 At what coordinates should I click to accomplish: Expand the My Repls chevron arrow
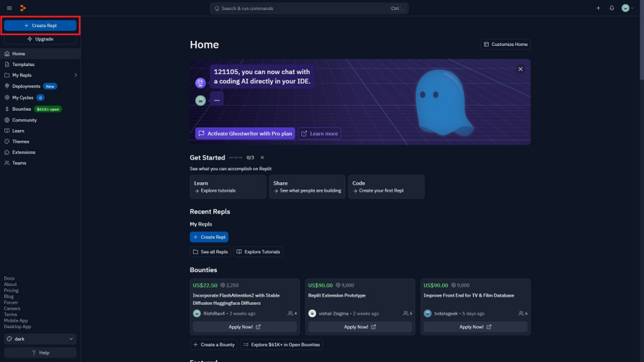(75, 75)
